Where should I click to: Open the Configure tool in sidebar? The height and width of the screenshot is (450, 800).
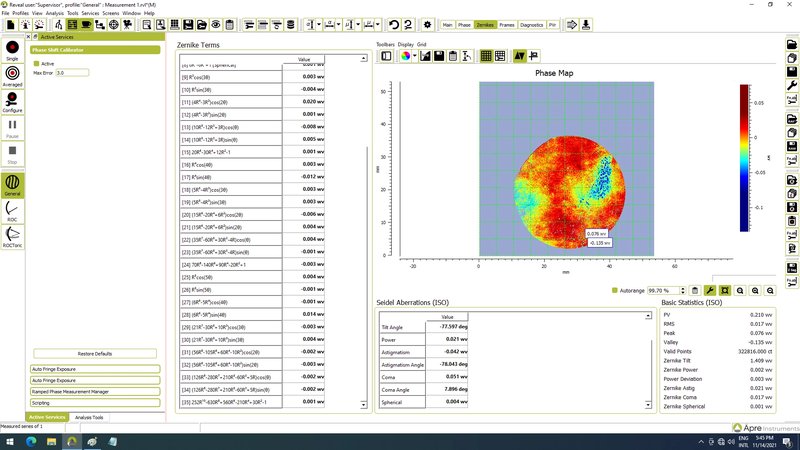[12, 102]
